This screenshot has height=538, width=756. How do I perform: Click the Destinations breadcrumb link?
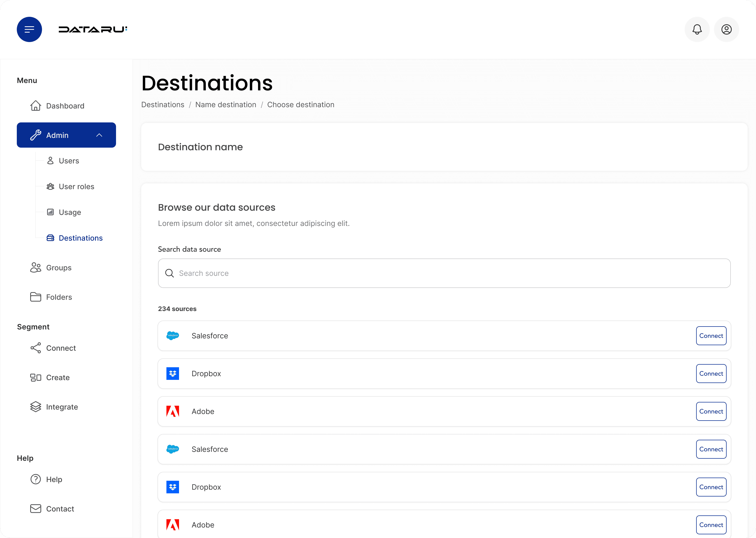(162, 105)
